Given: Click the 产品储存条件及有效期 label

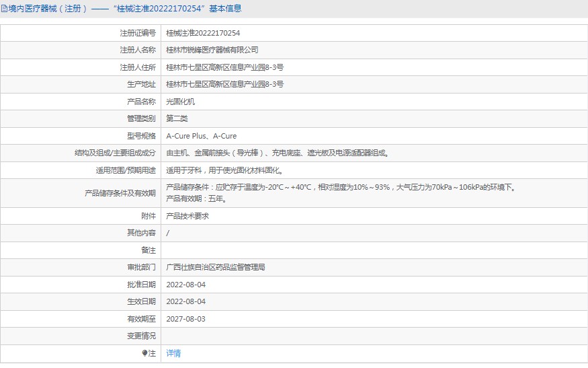Looking at the screenshot, I should (x=120, y=193).
